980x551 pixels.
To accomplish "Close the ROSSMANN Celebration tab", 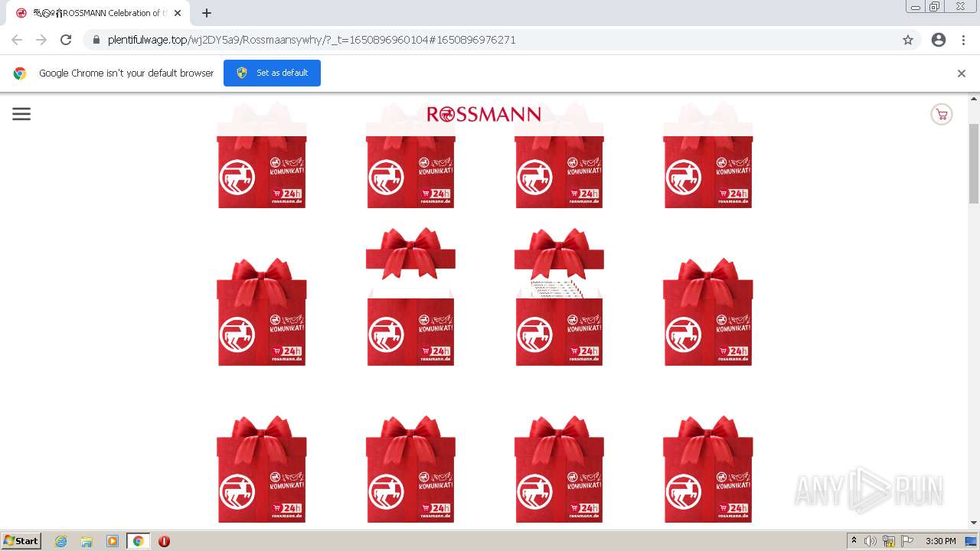I will click(x=178, y=13).
